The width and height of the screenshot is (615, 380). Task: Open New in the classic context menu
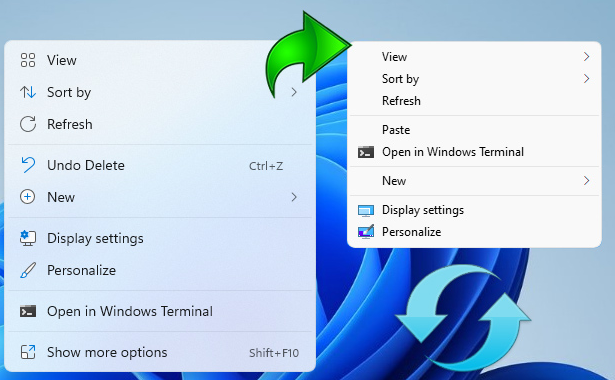tap(474, 181)
